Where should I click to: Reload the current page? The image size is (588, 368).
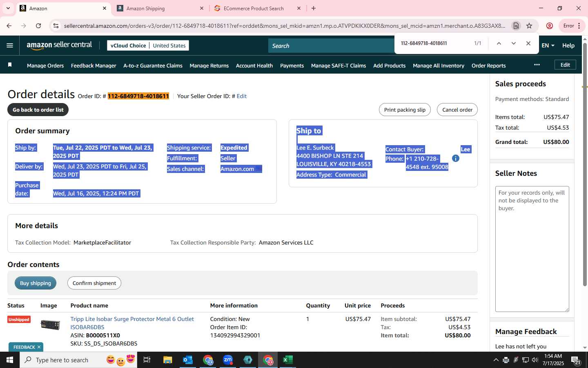point(38,26)
